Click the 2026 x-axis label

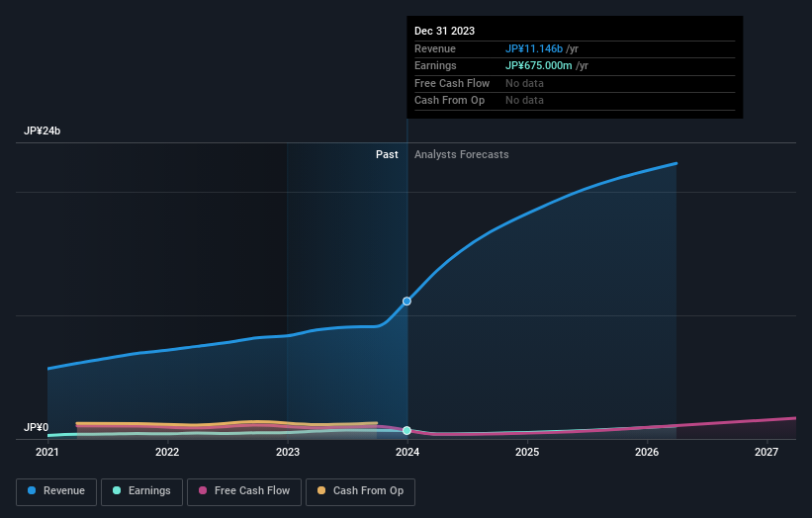coord(647,453)
